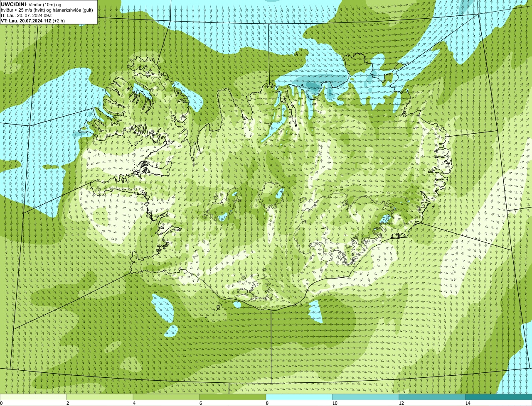Click the 12–14 m/s teal legend swatch
The image size is (532, 406).
432,397
